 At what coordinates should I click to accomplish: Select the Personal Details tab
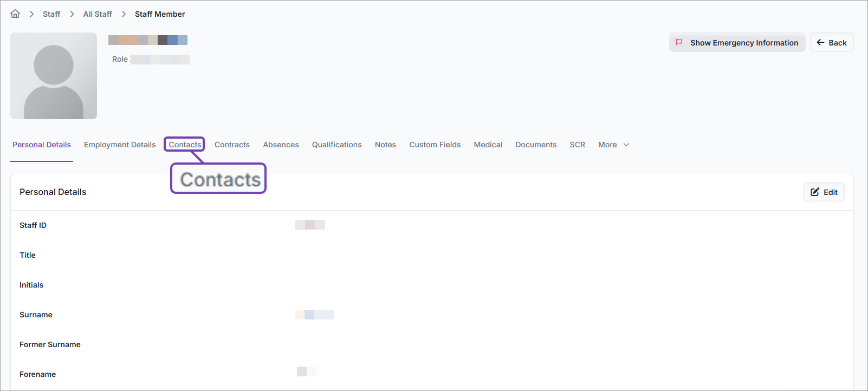tap(42, 145)
